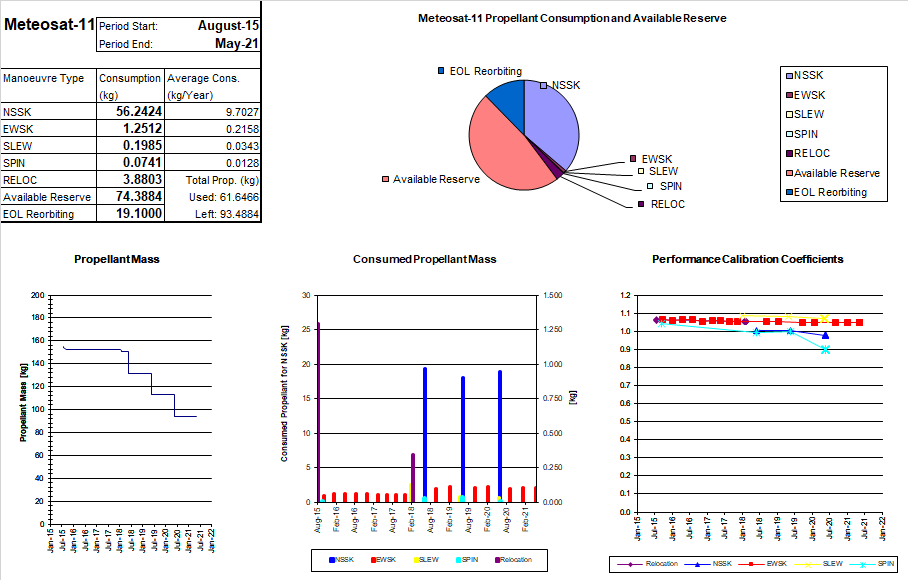Select the 0.2158 average consumption cell

(242, 129)
